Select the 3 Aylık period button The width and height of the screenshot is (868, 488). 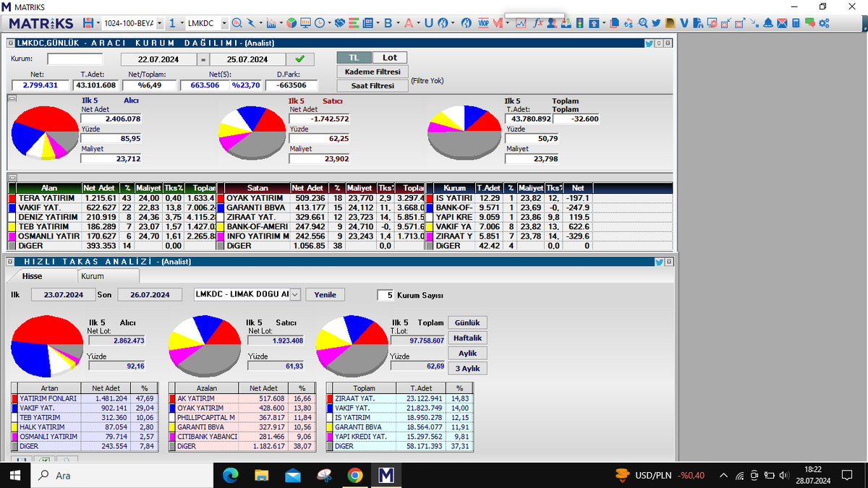[x=468, y=369]
